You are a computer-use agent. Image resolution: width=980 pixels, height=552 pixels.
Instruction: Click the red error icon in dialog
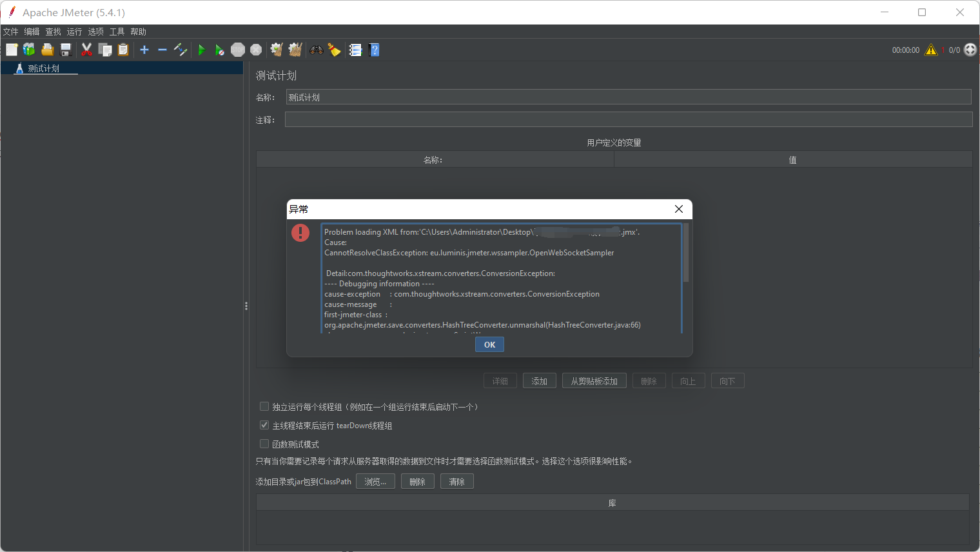coord(300,232)
